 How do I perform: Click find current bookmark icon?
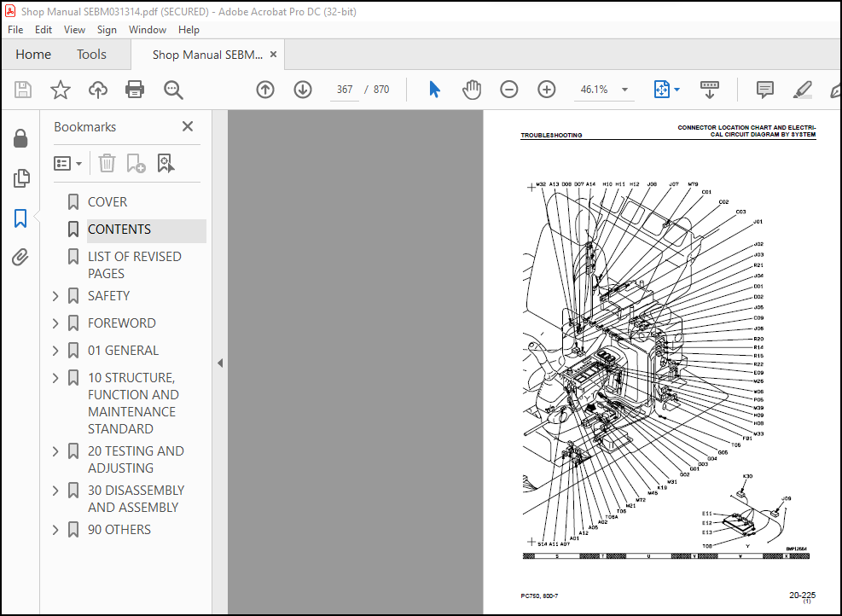[x=165, y=163]
